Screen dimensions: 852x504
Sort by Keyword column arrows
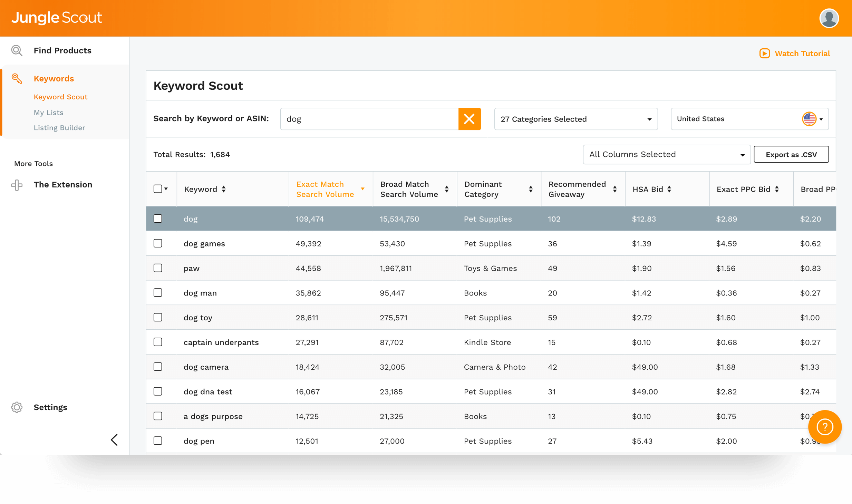tap(224, 189)
